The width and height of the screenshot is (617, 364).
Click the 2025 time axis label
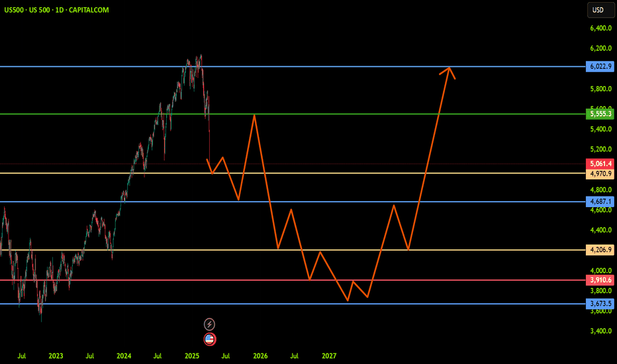(x=192, y=356)
